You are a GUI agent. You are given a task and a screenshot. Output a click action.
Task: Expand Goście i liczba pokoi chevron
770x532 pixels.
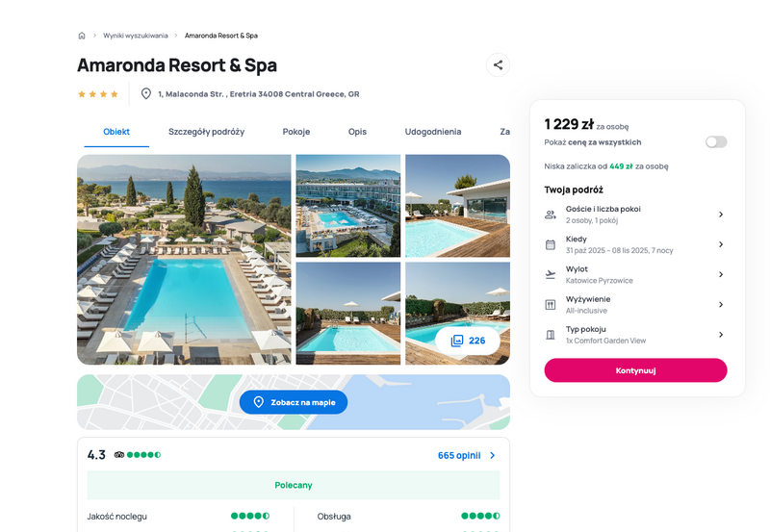[721, 215]
